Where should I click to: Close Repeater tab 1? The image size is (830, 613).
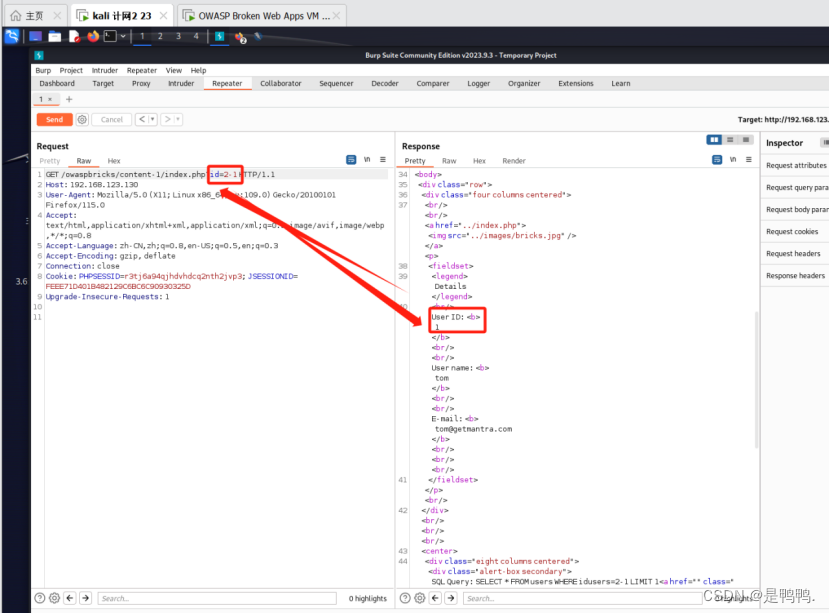50,100
